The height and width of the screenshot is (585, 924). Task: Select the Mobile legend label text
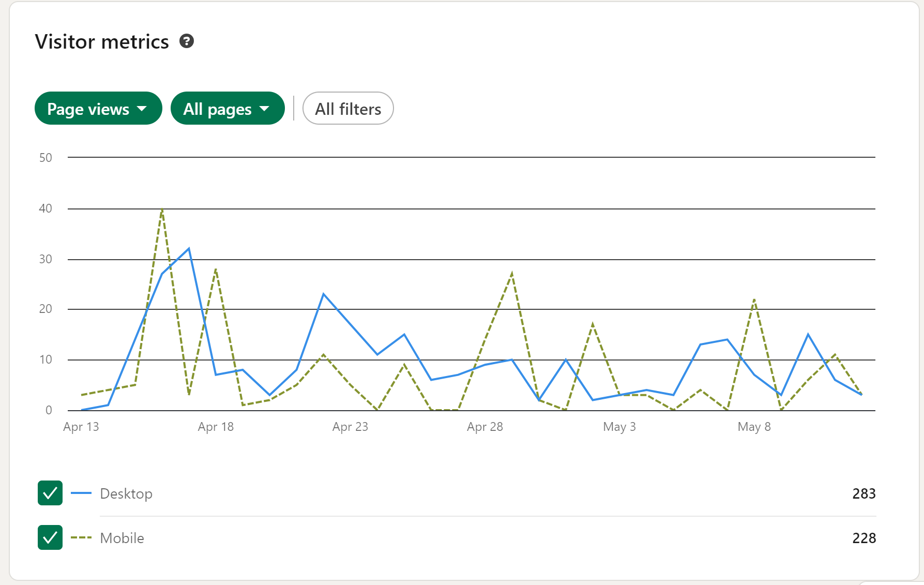(122, 538)
